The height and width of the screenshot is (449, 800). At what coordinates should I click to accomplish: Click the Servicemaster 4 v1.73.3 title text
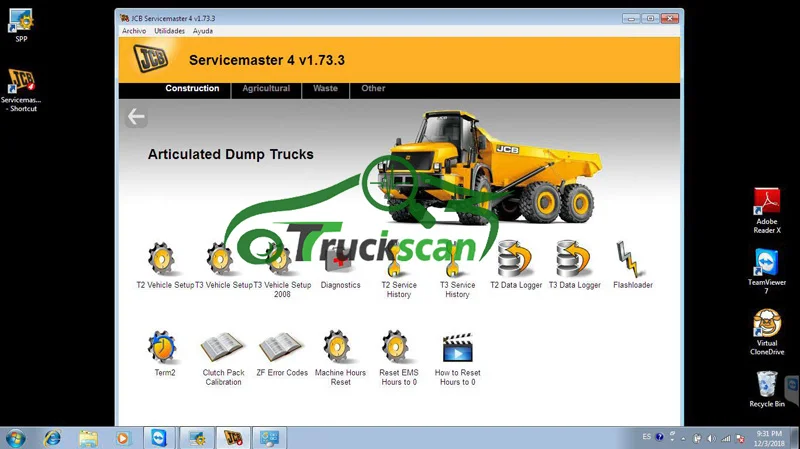pos(267,60)
